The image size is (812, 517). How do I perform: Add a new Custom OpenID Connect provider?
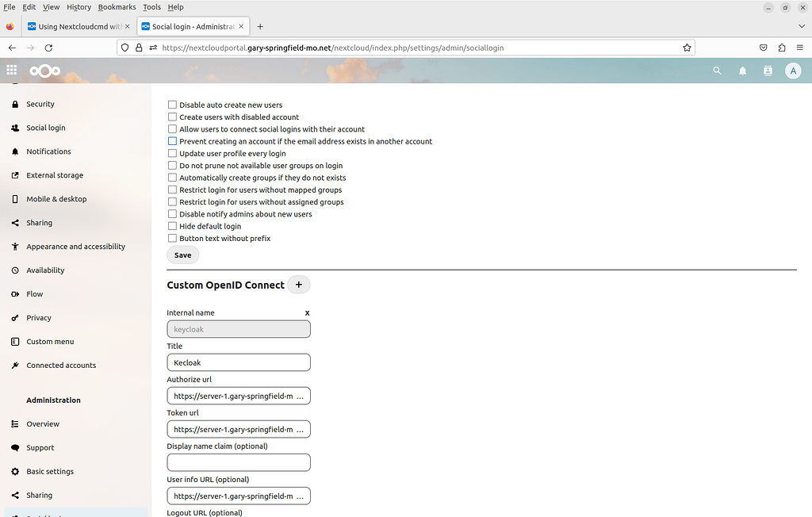pos(299,285)
